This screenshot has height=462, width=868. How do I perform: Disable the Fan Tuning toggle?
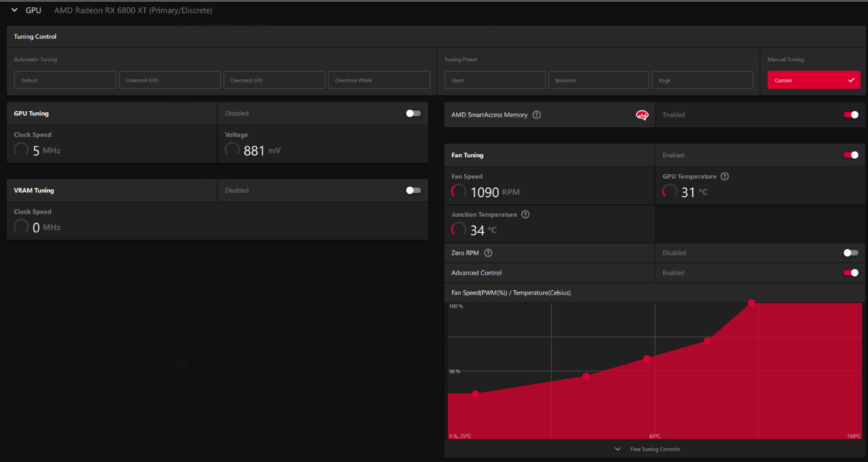(x=851, y=155)
